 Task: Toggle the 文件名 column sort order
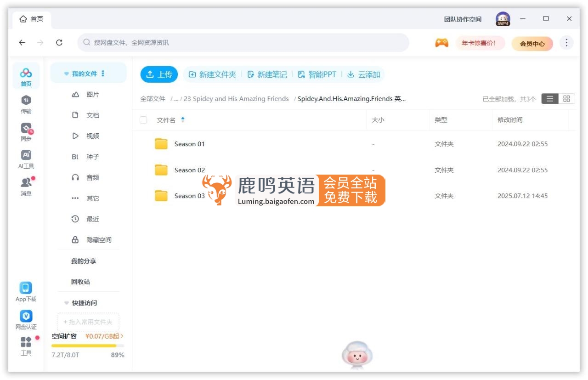click(x=183, y=119)
